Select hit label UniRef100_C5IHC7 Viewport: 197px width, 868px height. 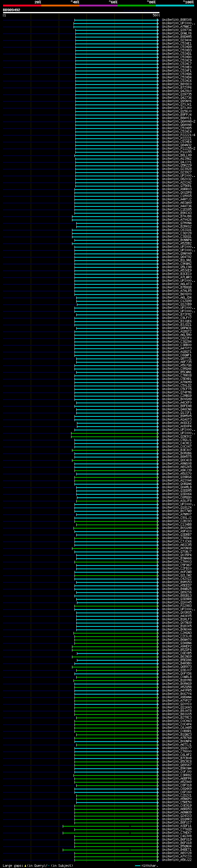pyautogui.click(x=176, y=64)
